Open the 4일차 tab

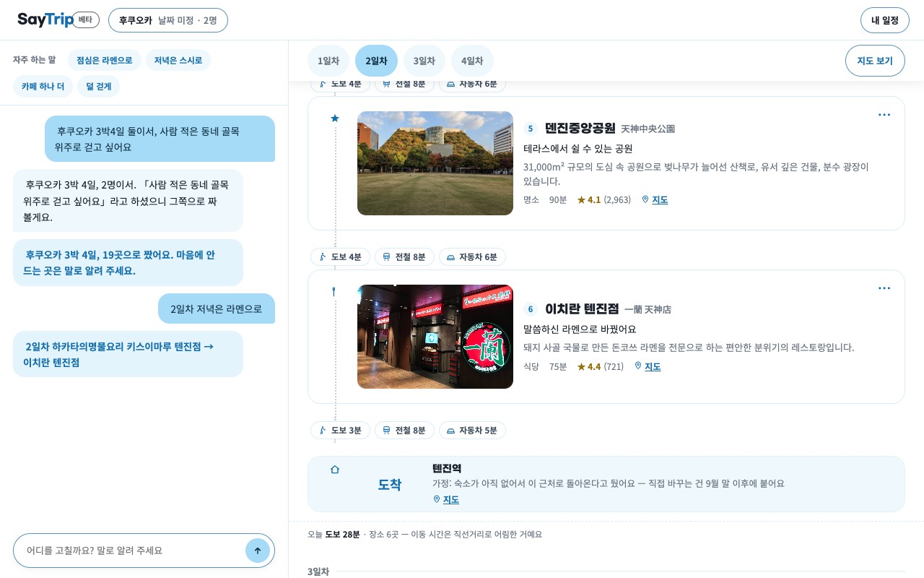tap(472, 61)
